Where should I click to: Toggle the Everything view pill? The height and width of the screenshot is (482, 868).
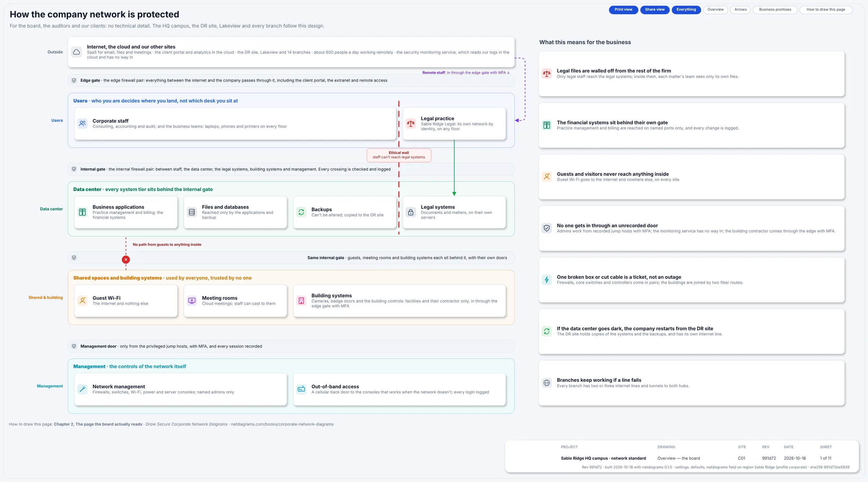(686, 10)
